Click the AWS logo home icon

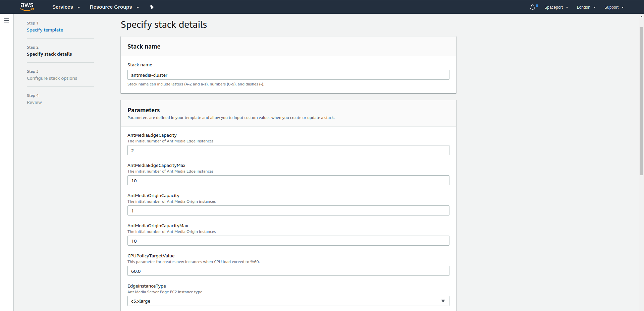click(27, 7)
